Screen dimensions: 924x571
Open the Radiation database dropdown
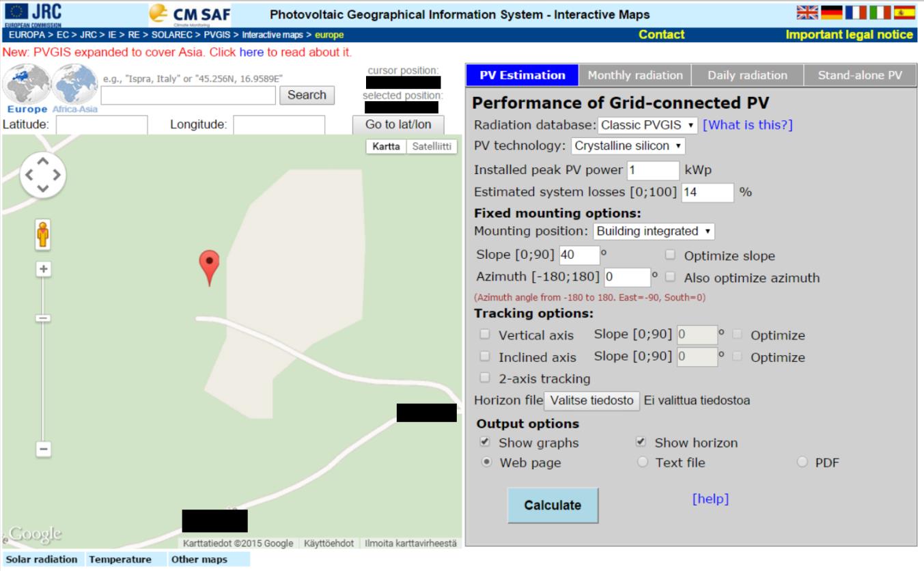648,126
